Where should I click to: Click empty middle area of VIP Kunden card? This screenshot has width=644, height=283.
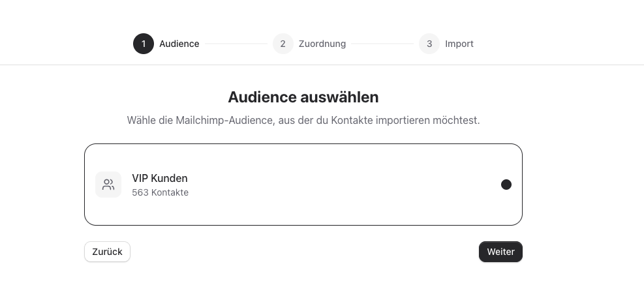[326, 185]
